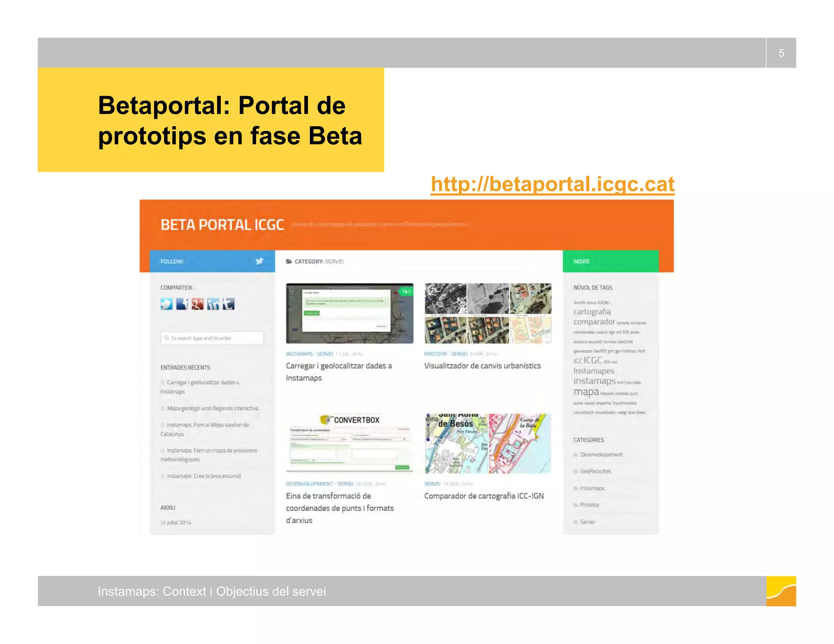Open 'Carregar i geolocalitzar dades a Instamaps' post title

tap(339, 372)
